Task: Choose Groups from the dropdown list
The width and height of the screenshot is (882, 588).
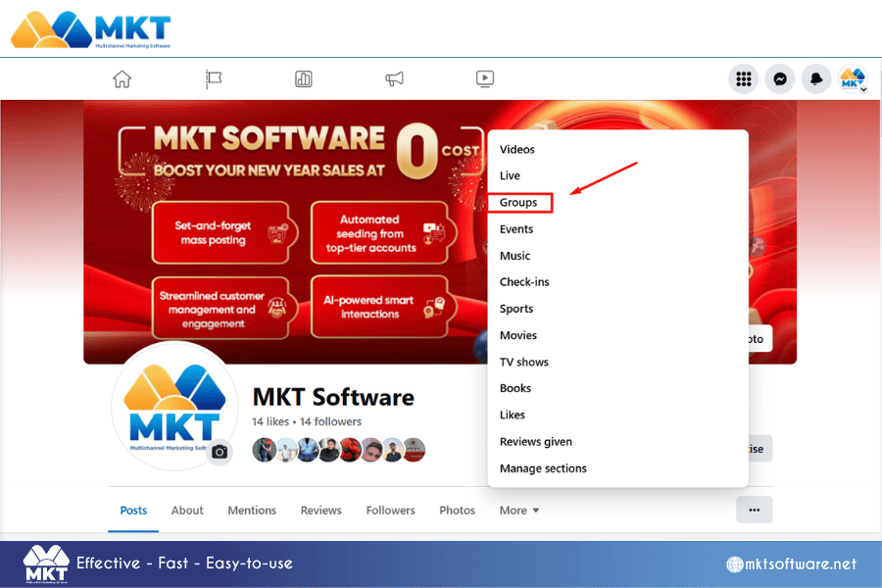Action: (x=518, y=203)
